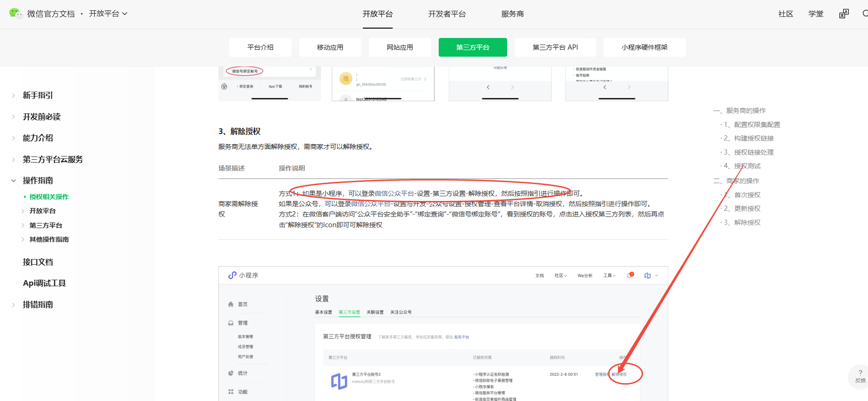
Task: Click the 反馈 feedback question-mark button
Action: [x=860, y=376]
